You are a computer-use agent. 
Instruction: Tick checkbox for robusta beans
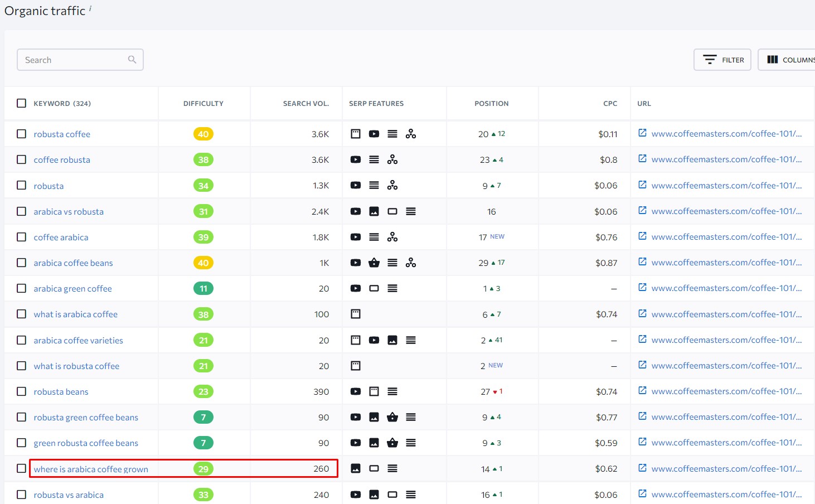point(21,391)
